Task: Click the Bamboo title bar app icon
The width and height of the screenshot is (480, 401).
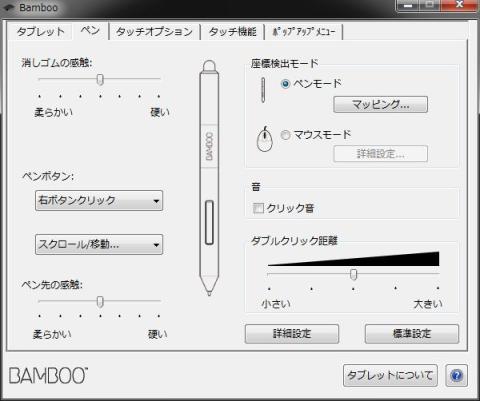Action: 9,7
